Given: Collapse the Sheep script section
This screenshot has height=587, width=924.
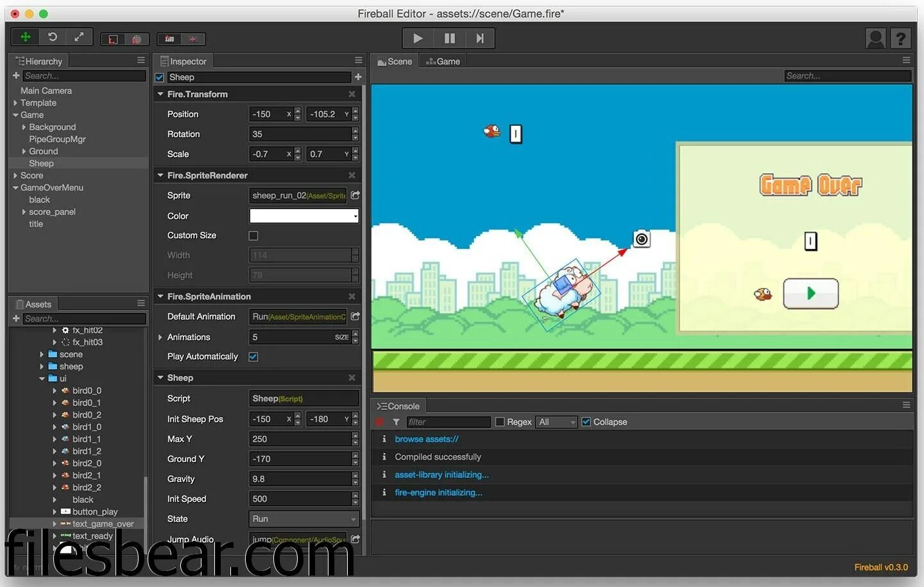Looking at the screenshot, I should click(160, 378).
